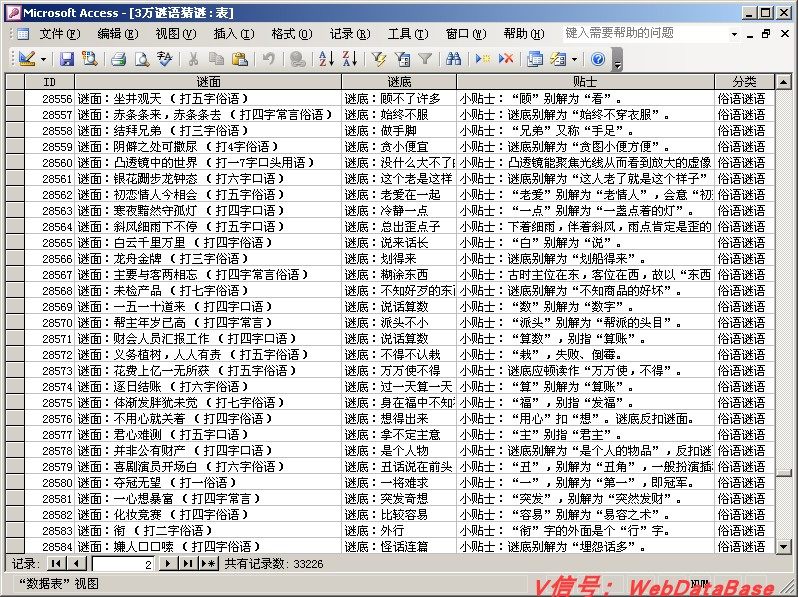The image size is (798, 597).
Task: Click the table control menu icon
Action: (x=22, y=34)
